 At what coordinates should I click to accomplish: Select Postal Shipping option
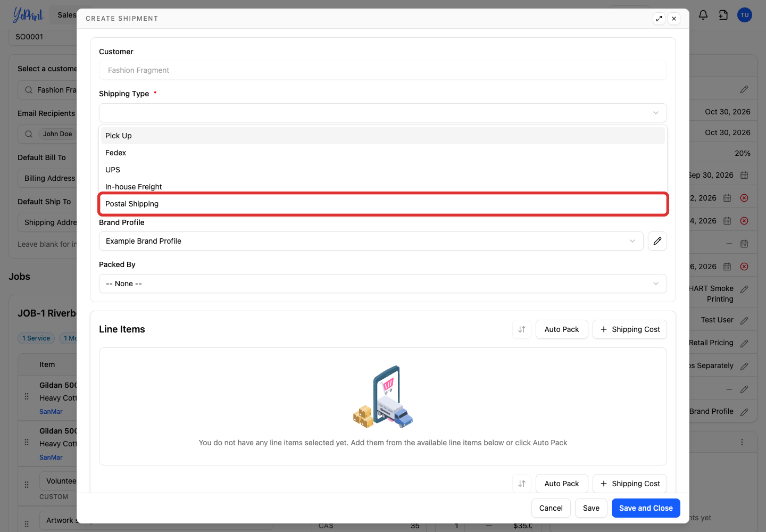pyautogui.click(x=383, y=204)
